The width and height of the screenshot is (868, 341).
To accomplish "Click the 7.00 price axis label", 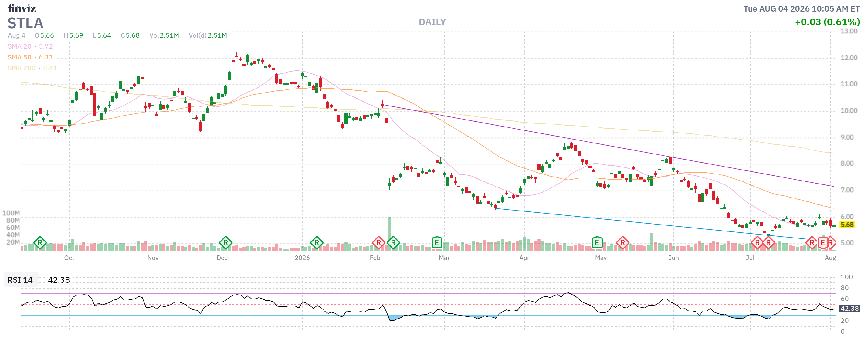I will (847, 190).
